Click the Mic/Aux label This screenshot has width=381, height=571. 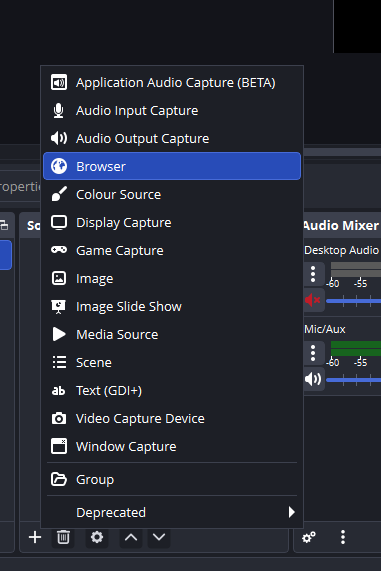coord(325,329)
